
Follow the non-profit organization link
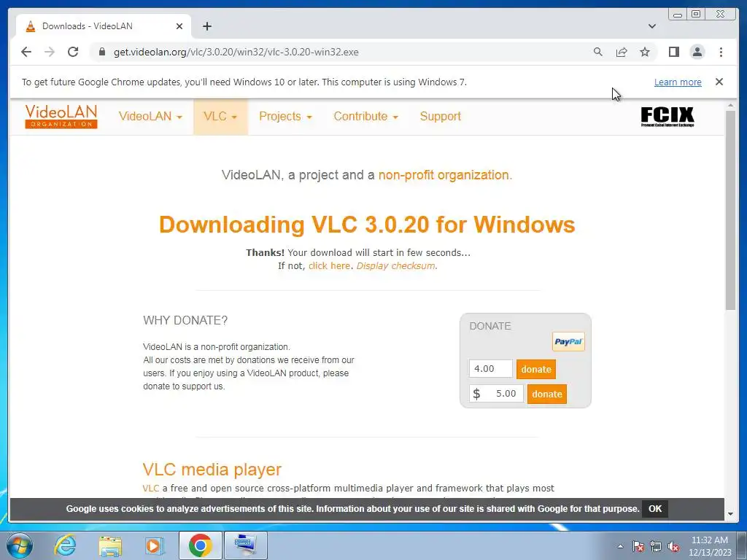coord(445,175)
